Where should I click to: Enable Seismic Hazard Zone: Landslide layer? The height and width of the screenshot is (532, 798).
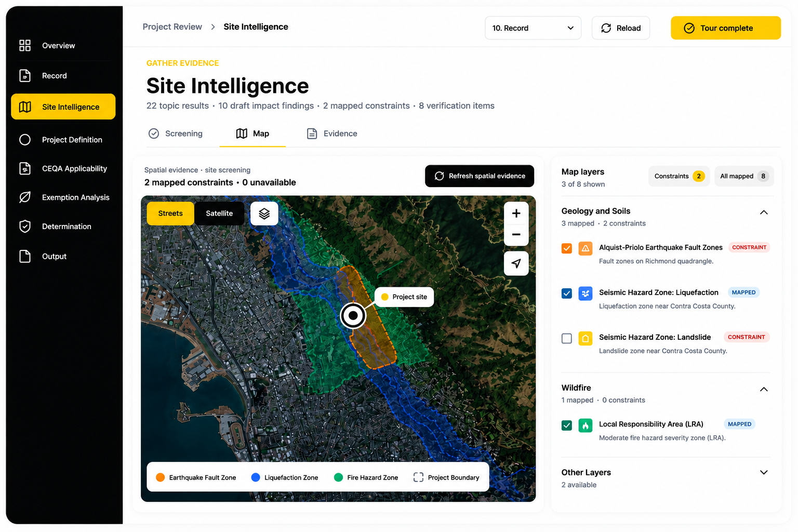[x=567, y=338]
